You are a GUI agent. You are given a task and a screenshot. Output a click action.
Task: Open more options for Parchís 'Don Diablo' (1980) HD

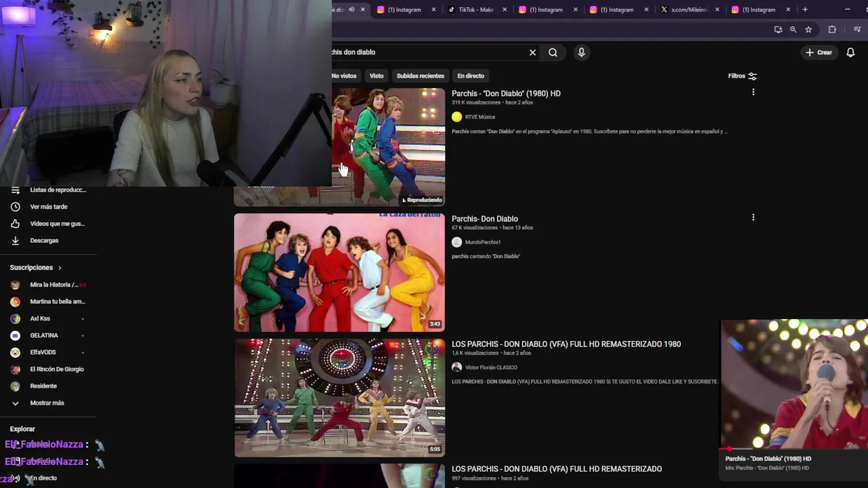753,92
